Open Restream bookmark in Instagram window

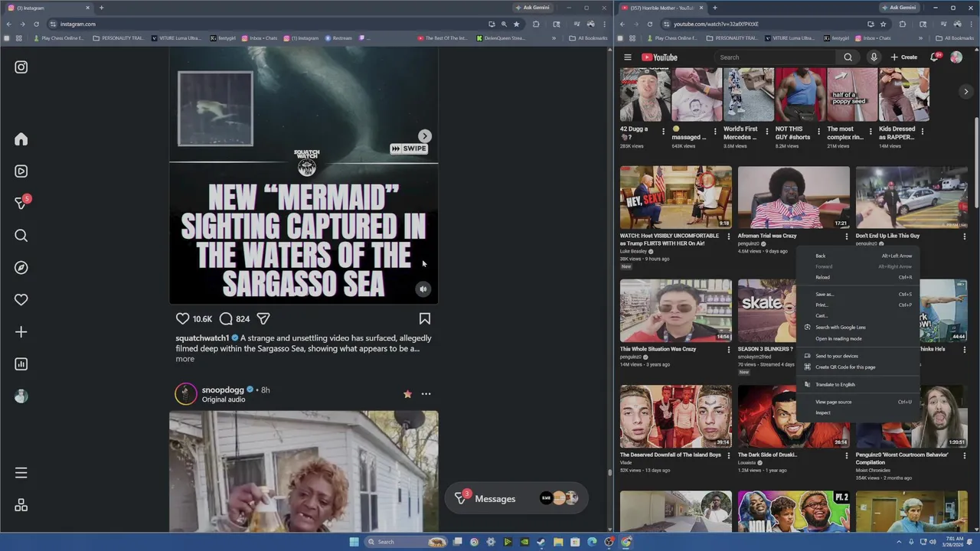point(338,38)
